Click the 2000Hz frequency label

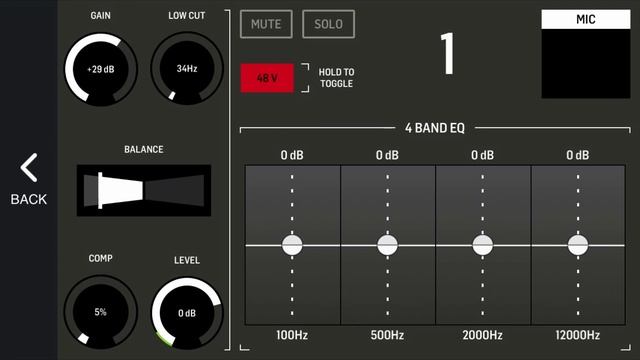pos(482,336)
